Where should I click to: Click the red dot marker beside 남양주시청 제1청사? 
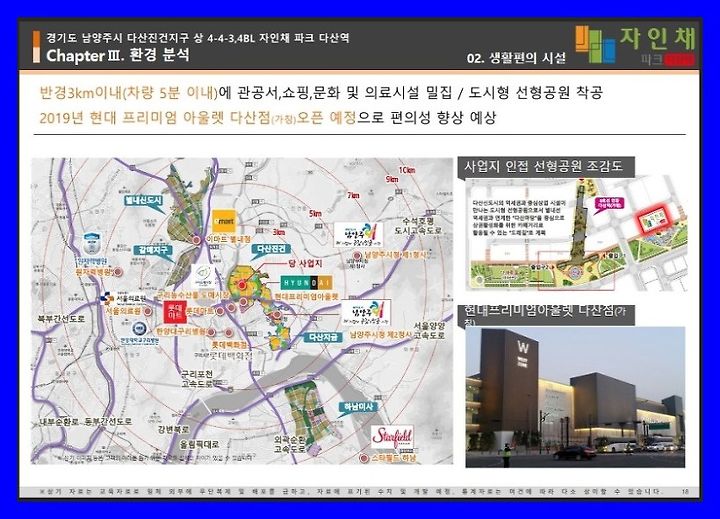click(357, 256)
